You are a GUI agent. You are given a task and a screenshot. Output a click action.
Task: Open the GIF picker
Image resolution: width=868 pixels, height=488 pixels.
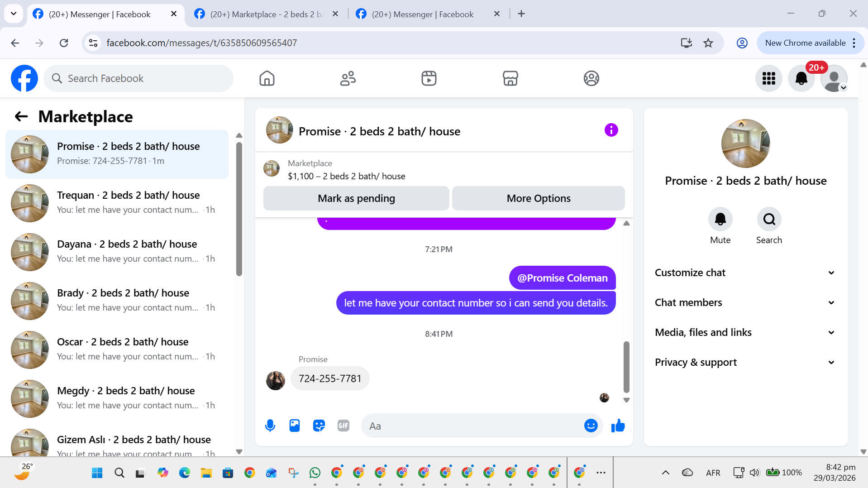click(343, 426)
